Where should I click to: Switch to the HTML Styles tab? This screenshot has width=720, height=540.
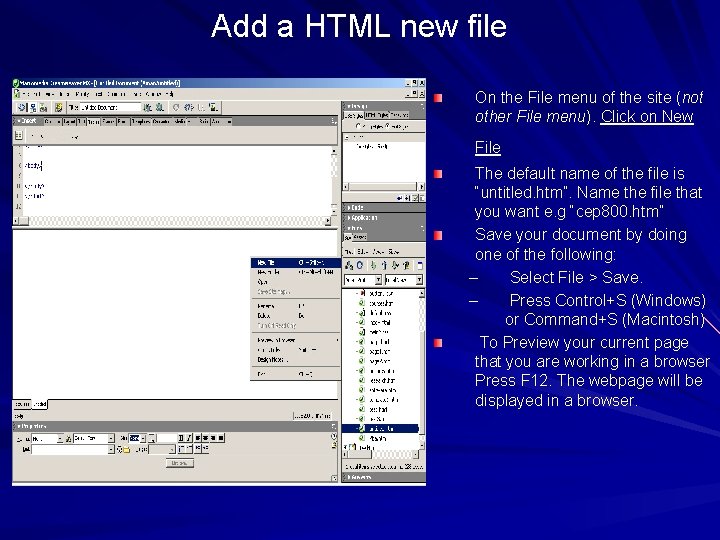coord(377,115)
